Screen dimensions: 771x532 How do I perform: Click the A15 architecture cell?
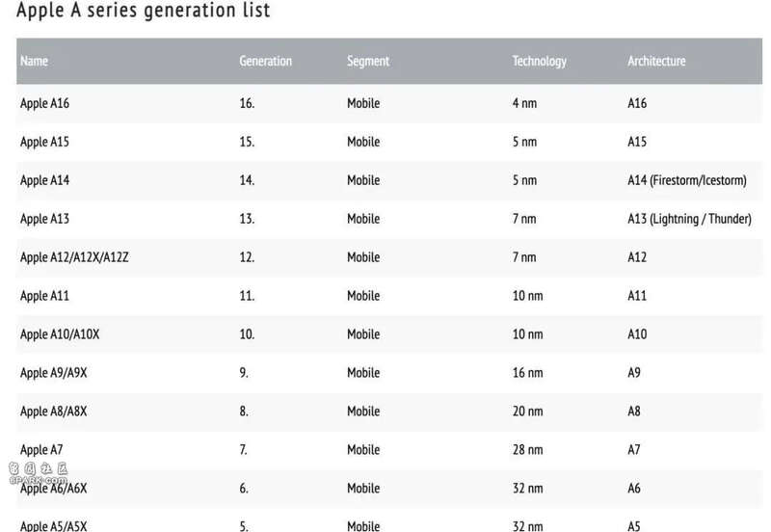coord(637,142)
